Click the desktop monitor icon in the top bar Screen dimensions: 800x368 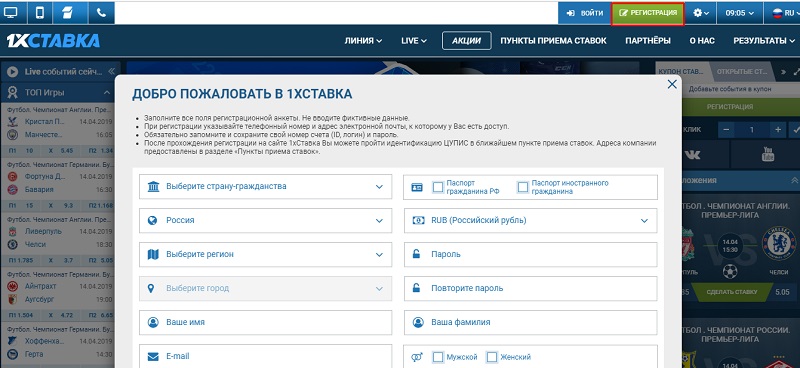[11, 12]
